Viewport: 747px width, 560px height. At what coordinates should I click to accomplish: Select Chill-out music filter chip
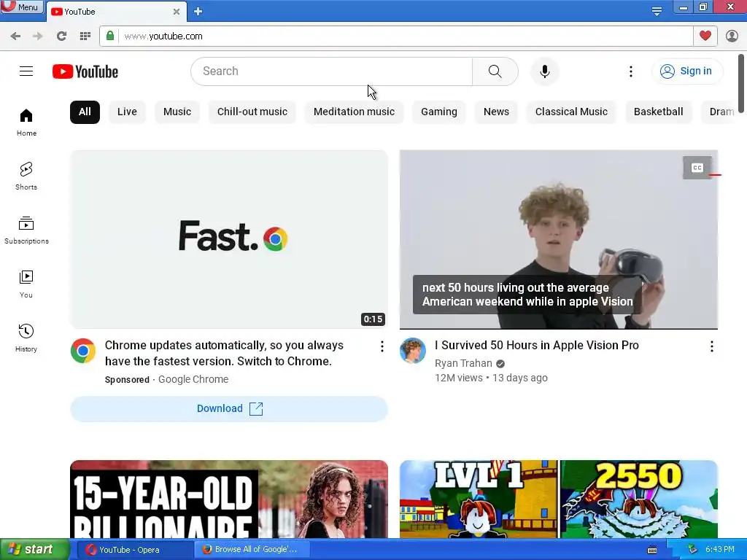(x=252, y=112)
